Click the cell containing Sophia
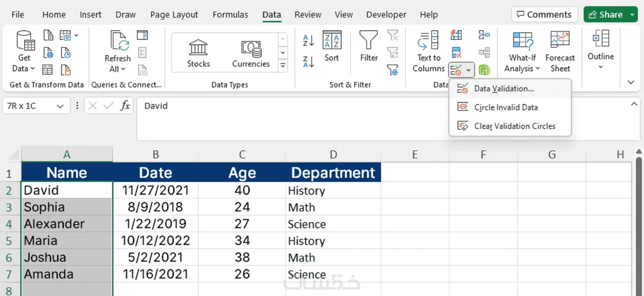Screen dimensions: 644x296 point(67,207)
